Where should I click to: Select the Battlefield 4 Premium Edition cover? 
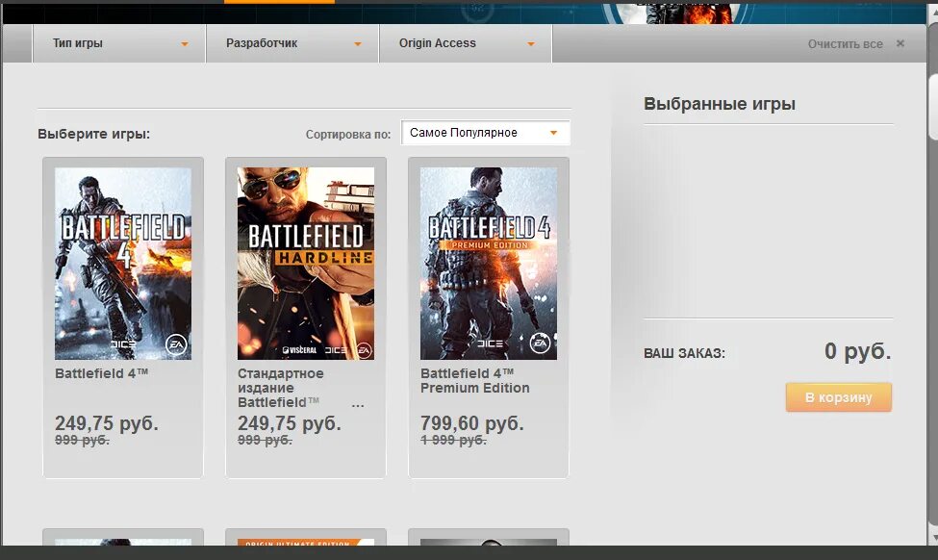[x=488, y=264]
